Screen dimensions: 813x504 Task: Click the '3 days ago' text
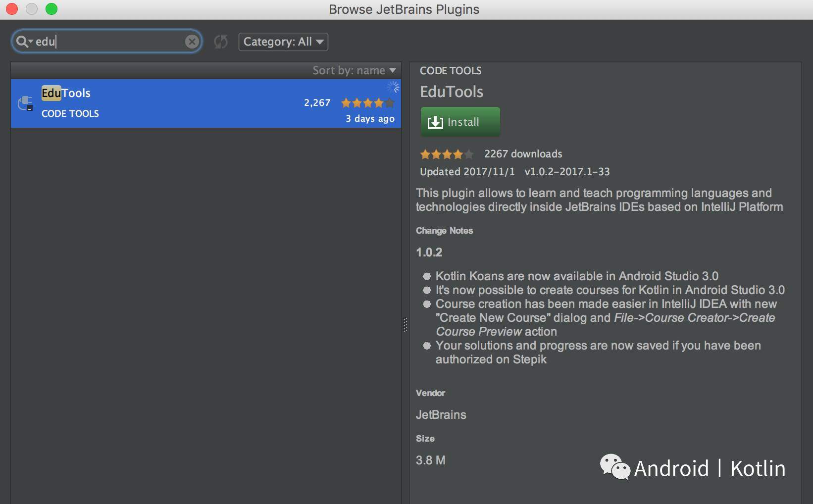(370, 119)
